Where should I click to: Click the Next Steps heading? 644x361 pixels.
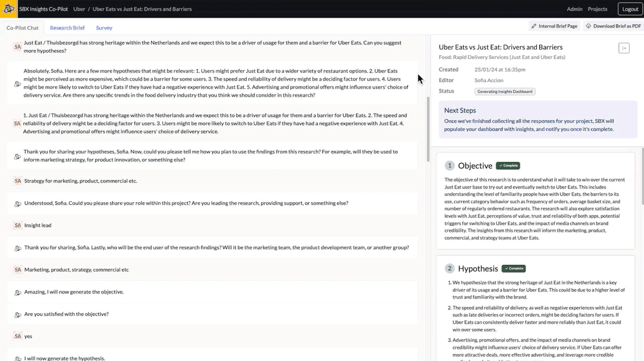click(x=460, y=110)
